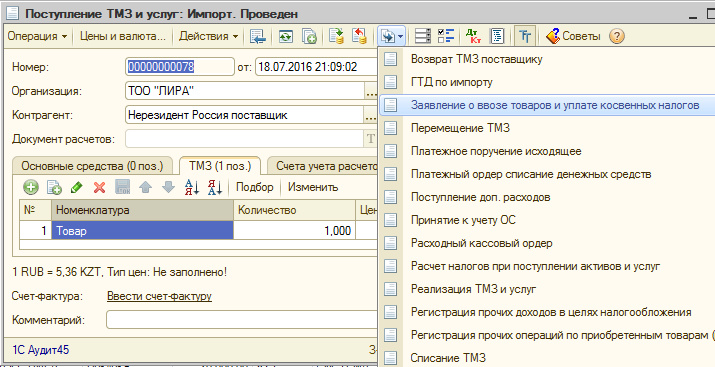Open selection button of Контрагент field
The width and height of the screenshot is (715, 367).
tap(371, 115)
